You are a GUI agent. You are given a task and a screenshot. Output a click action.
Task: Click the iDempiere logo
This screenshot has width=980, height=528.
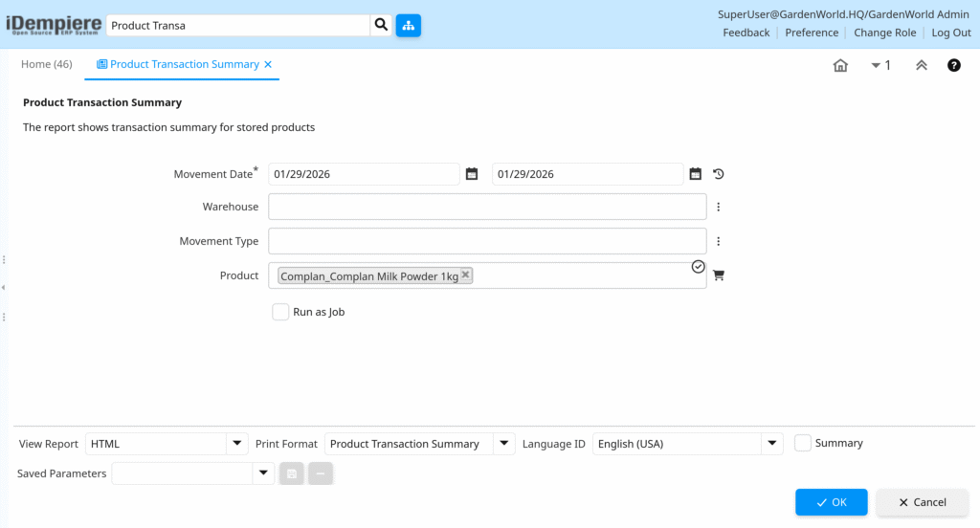54,25
